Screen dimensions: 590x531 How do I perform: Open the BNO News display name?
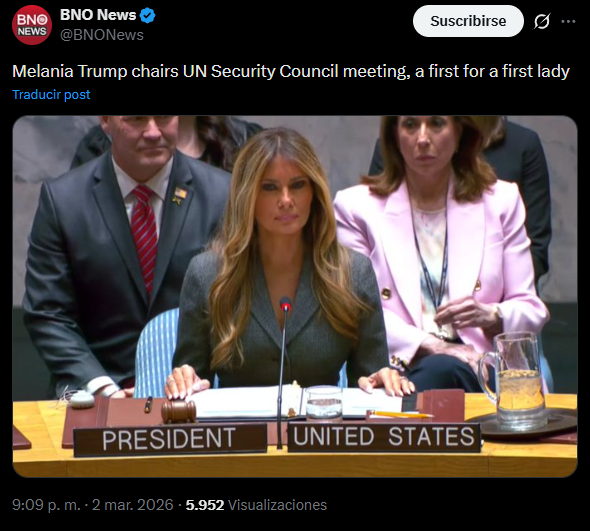click(x=98, y=15)
